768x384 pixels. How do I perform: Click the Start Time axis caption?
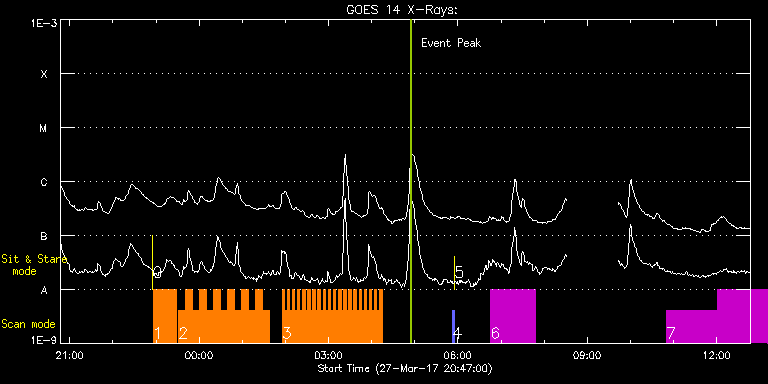[405, 368]
